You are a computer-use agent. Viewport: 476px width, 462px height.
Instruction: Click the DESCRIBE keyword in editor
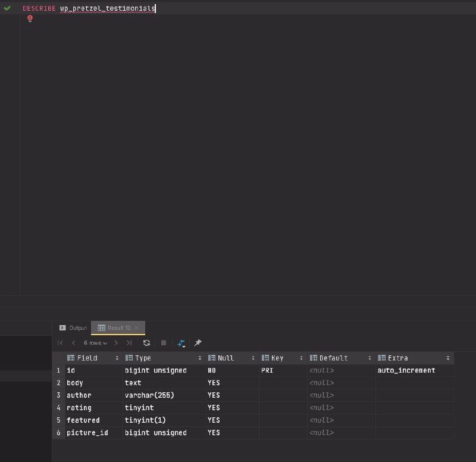(x=39, y=8)
